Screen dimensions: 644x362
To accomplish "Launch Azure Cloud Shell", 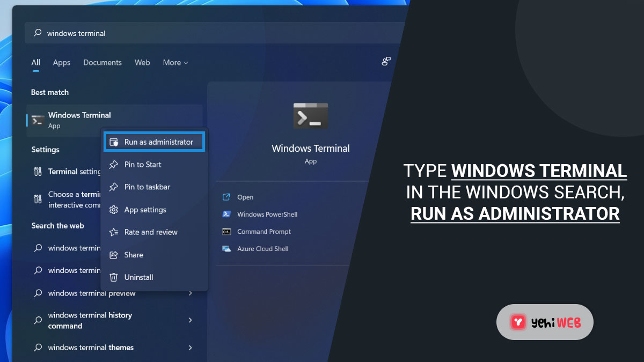I will (262, 249).
